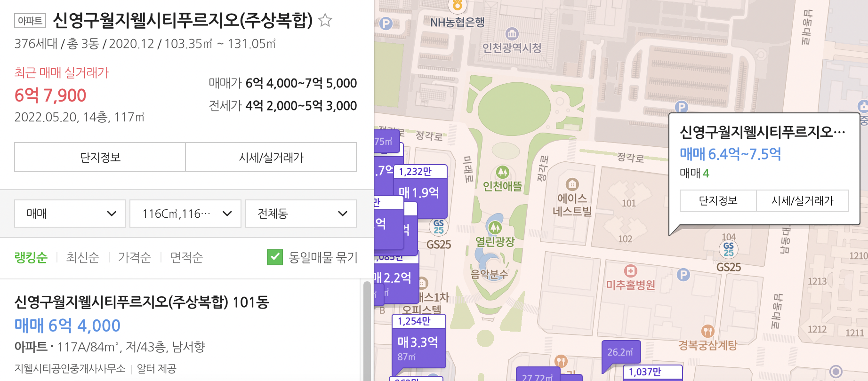The width and height of the screenshot is (868, 381).
Task: Click the parking icon near NH농협은행
Action: click(x=386, y=23)
